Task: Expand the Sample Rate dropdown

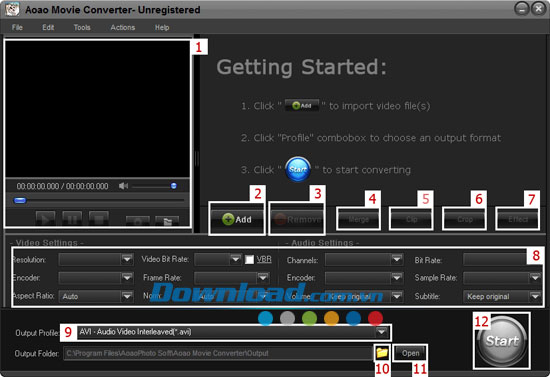Action: pos(535,278)
